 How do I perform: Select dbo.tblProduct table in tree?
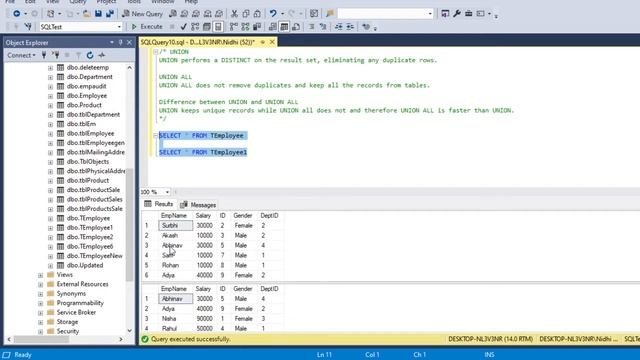88,180
